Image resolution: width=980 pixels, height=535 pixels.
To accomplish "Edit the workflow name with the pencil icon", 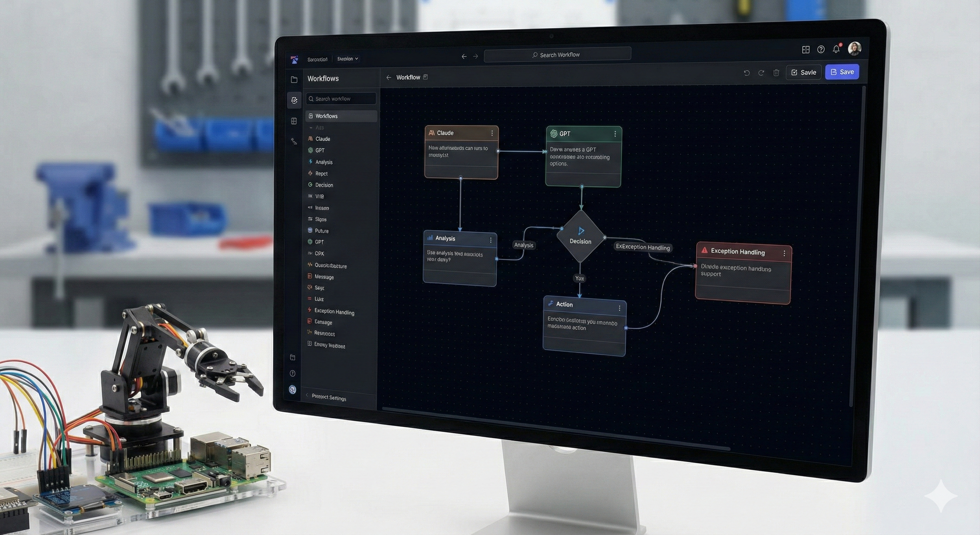I will click(425, 77).
